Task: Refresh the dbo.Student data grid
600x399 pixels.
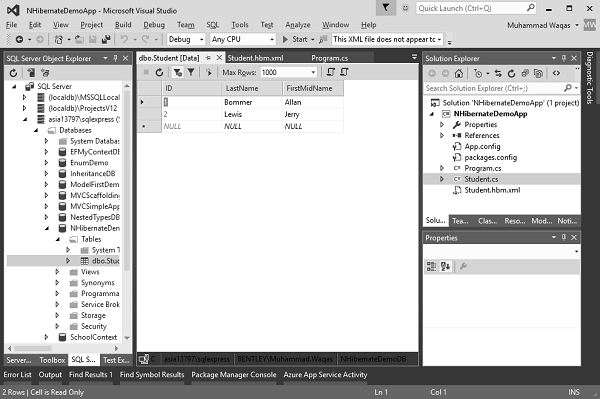Action: (159, 72)
